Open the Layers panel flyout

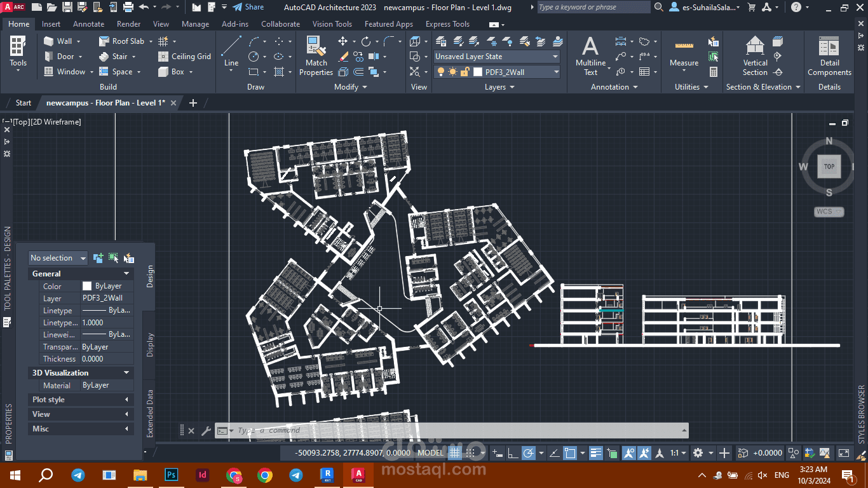pos(500,87)
